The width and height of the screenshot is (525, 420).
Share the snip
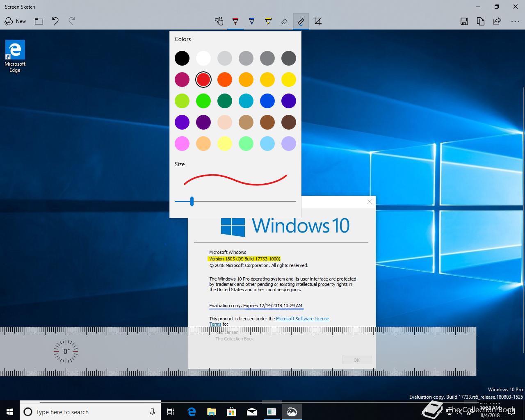click(497, 21)
